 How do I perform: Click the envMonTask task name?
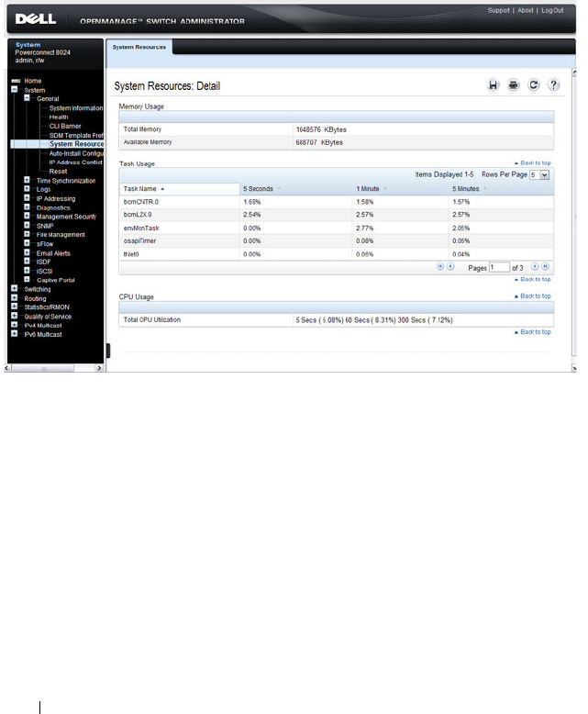click(141, 229)
